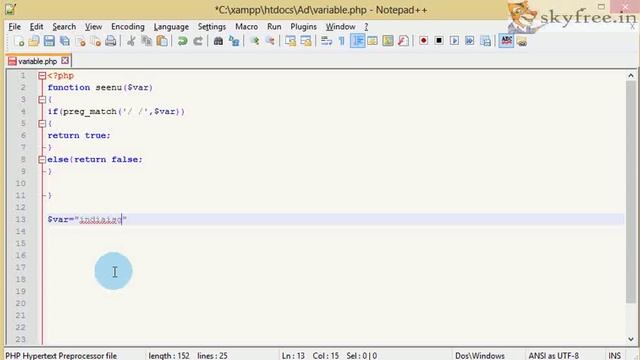Paste from clipboard toolbar icon
Viewport: 640px width, 360px height.
[162, 41]
